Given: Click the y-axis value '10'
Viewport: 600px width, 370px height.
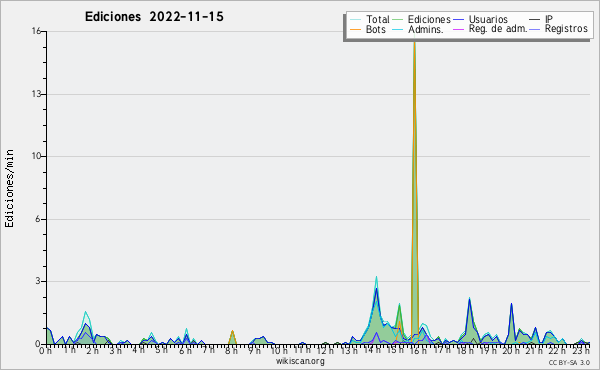Looking at the screenshot, I should coord(36,156).
